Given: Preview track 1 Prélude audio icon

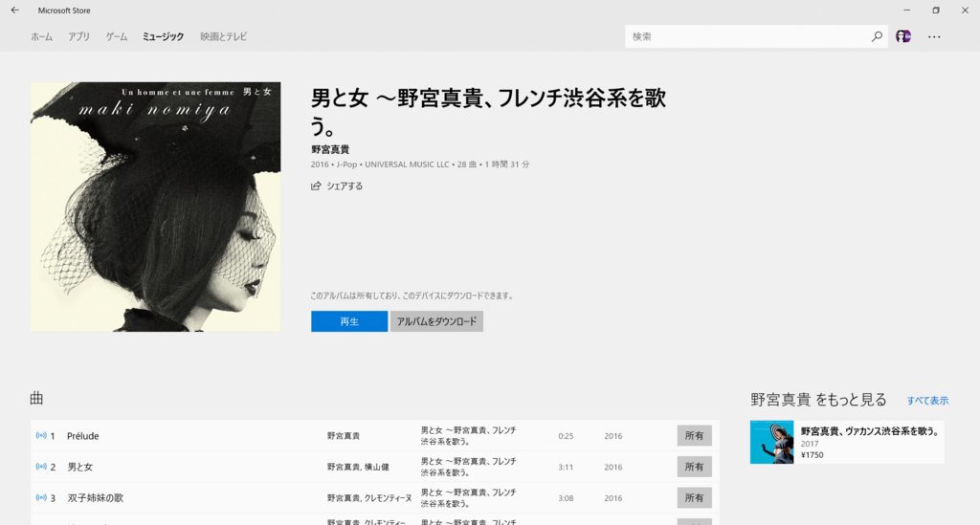Looking at the screenshot, I should pyautogui.click(x=41, y=436).
